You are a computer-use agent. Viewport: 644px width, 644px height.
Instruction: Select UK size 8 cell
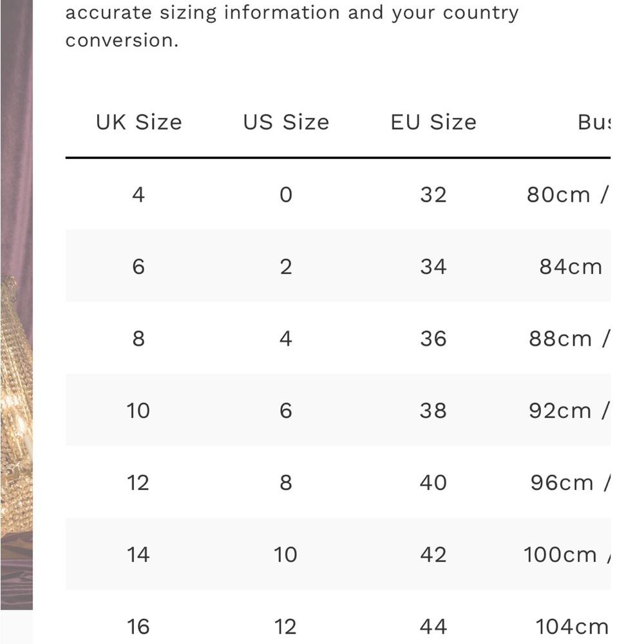point(138,339)
